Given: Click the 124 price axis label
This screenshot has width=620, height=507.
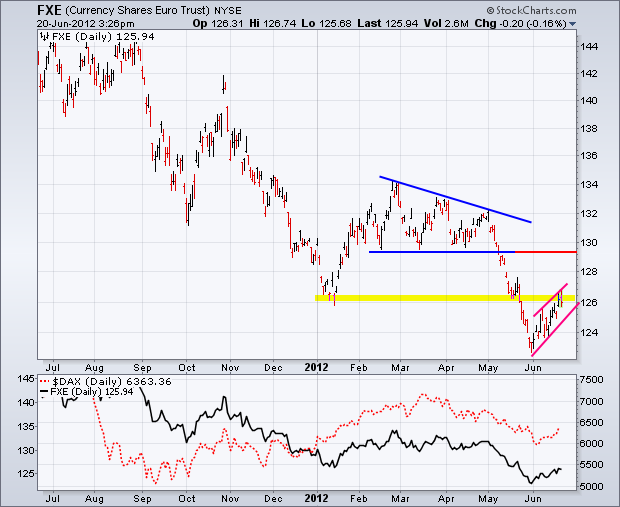Looking at the screenshot, I should pyautogui.click(x=589, y=332).
